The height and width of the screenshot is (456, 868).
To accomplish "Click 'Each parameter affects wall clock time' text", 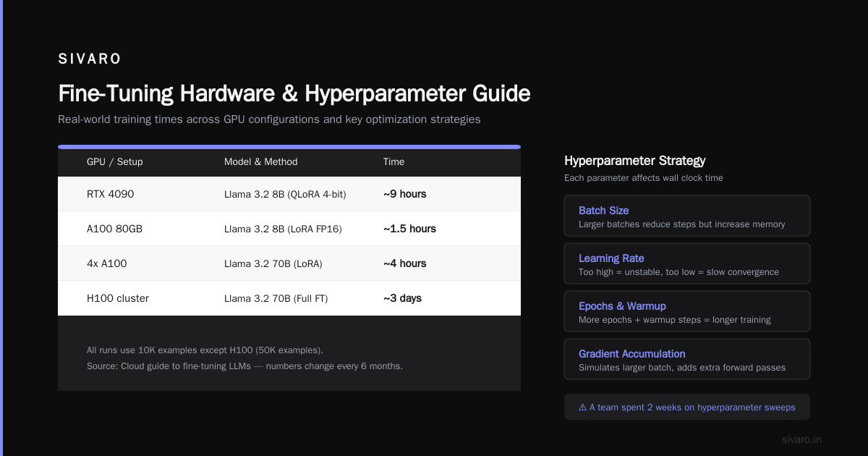I will [644, 178].
